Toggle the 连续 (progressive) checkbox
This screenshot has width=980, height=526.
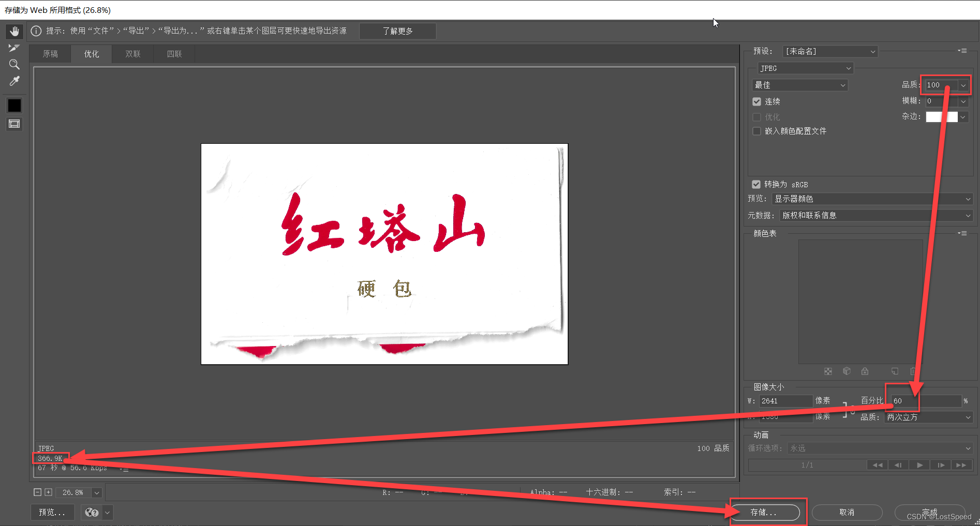click(x=756, y=101)
